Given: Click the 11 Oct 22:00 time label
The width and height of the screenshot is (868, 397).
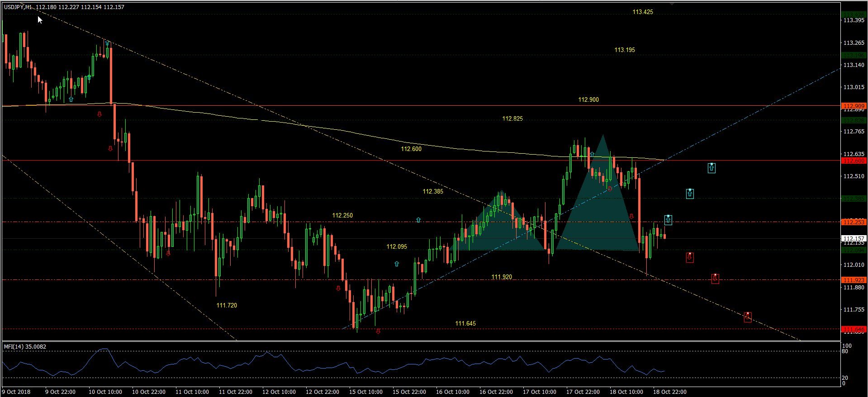Looking at the screenshot, I should 235,392.
